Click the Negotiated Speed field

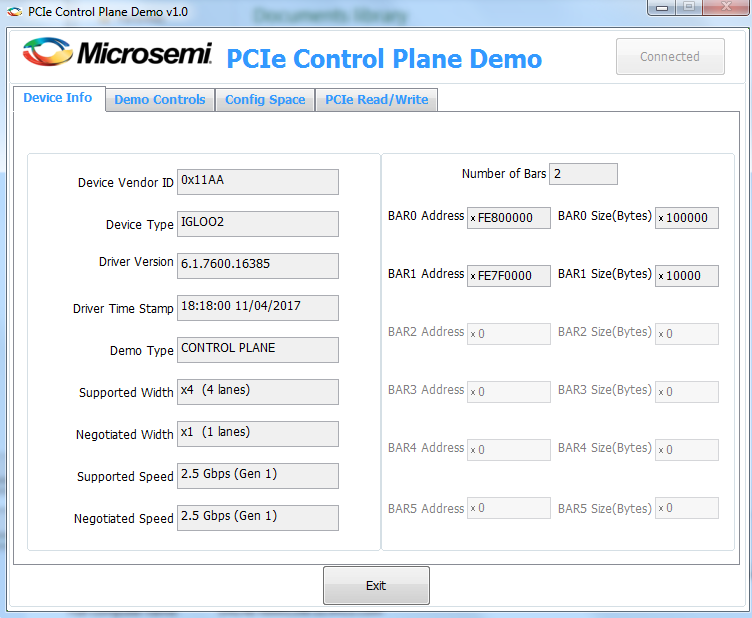(258, 518)
